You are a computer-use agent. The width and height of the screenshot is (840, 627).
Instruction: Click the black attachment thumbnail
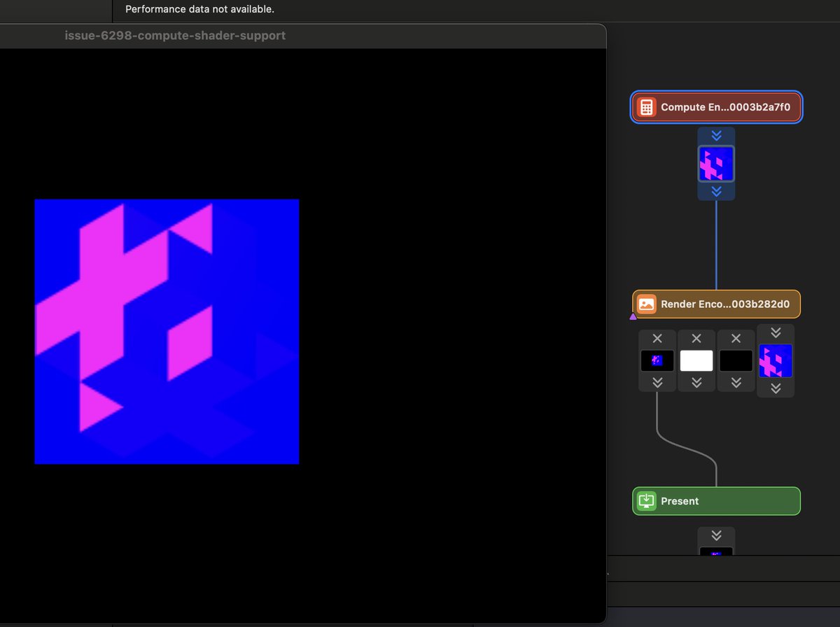[736, 360]
